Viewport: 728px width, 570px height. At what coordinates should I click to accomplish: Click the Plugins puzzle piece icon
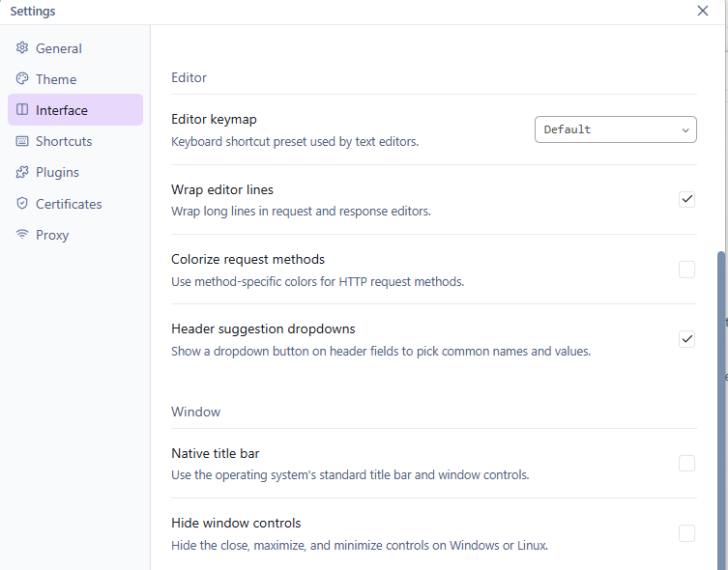tap(22, 172)
